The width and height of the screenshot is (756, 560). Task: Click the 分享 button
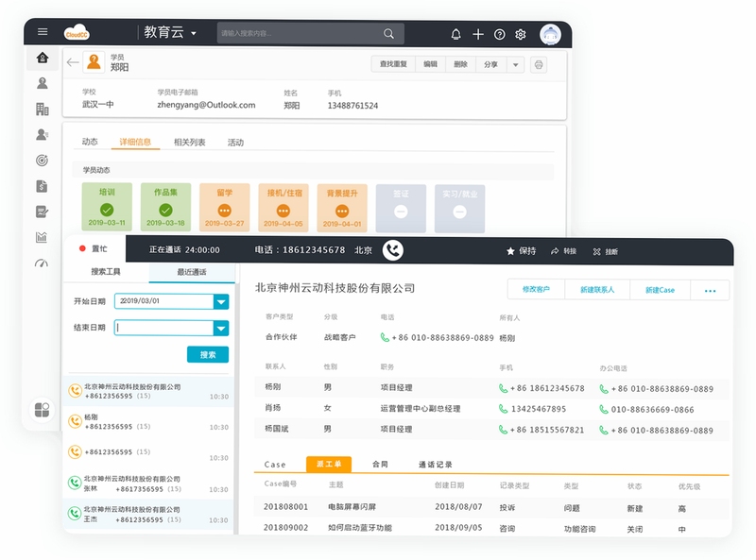click(x=490, y=64)
